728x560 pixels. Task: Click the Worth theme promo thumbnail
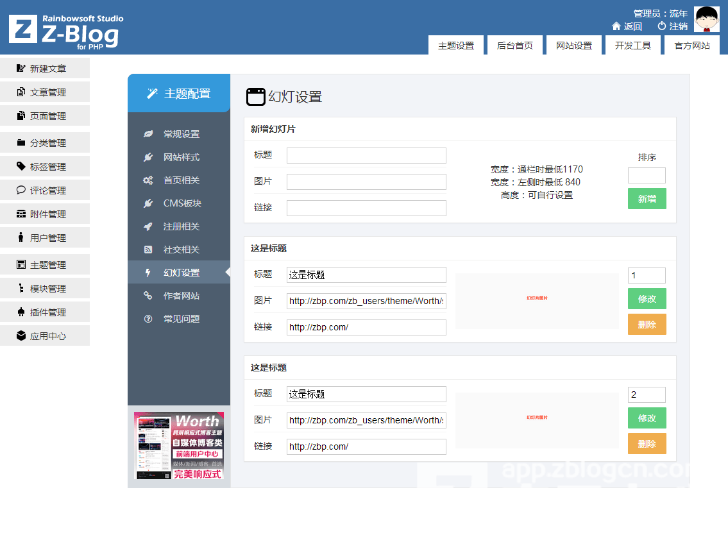tap(179, 446)
